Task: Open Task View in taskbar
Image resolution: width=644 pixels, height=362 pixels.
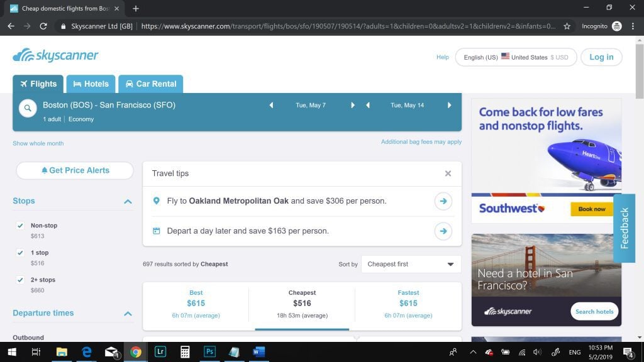Action: [x=36, y=352]
